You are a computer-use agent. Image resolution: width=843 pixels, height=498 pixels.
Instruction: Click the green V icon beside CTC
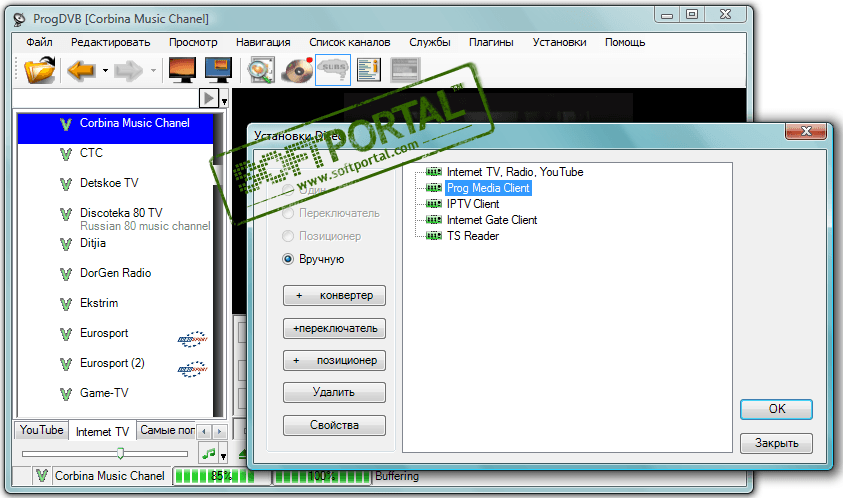coord(66,154)
